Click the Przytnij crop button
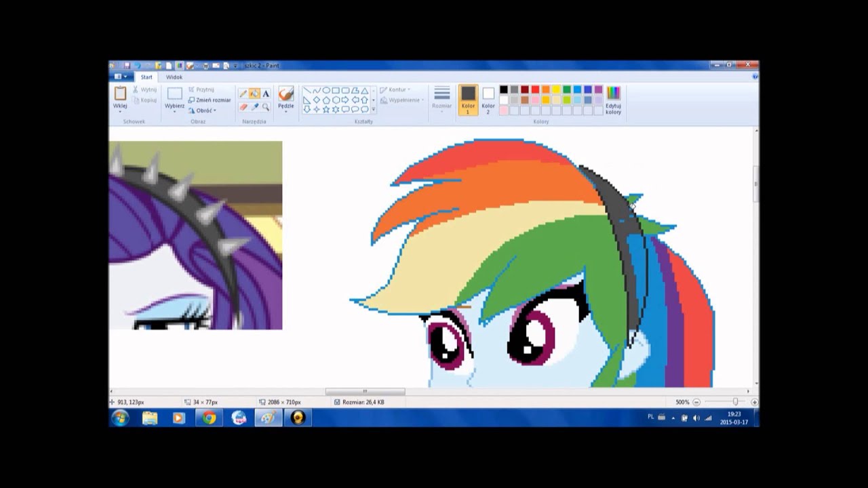Image resolution: width=868 pixels, height=488 pixels. (x=201, y=89)
